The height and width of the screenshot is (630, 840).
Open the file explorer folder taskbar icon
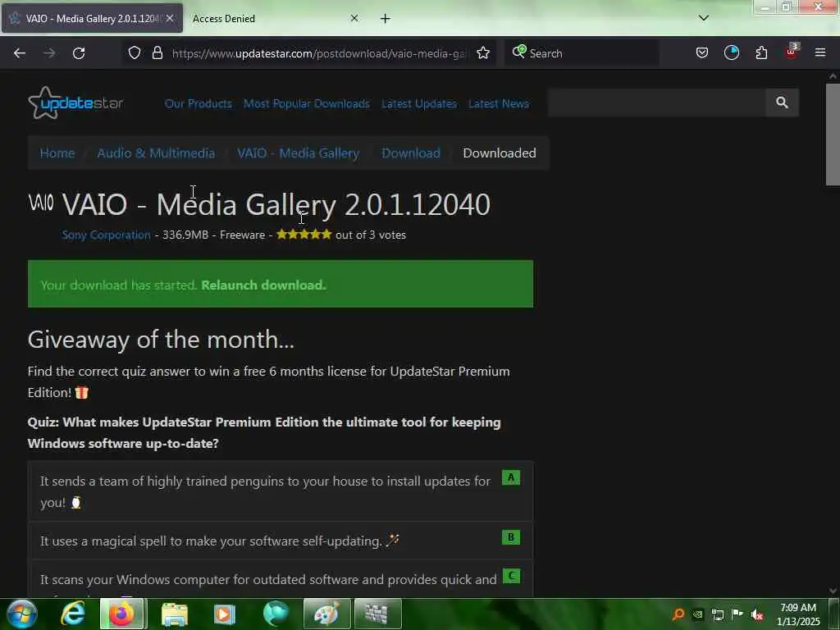click(x=174, y=614)
